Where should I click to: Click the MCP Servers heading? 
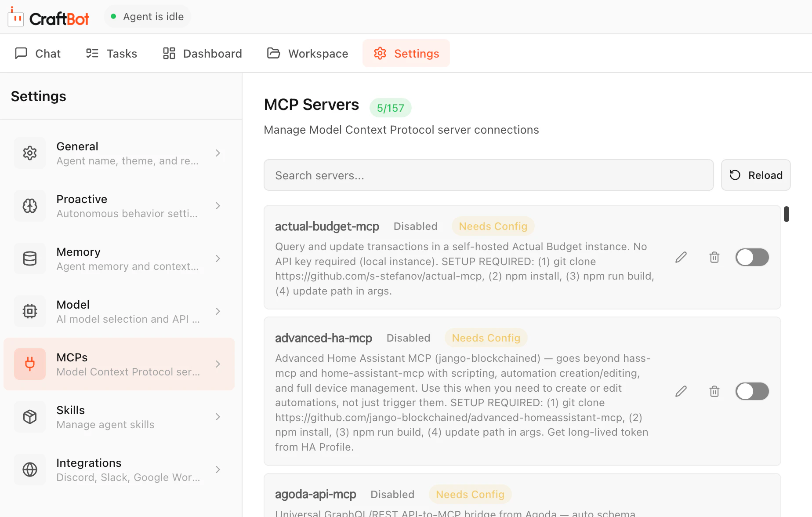tap(312, 105)
